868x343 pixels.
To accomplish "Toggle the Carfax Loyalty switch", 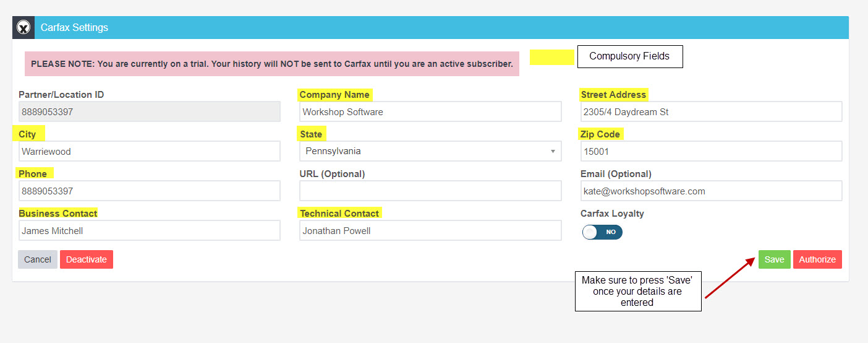I will pos(602,232).
